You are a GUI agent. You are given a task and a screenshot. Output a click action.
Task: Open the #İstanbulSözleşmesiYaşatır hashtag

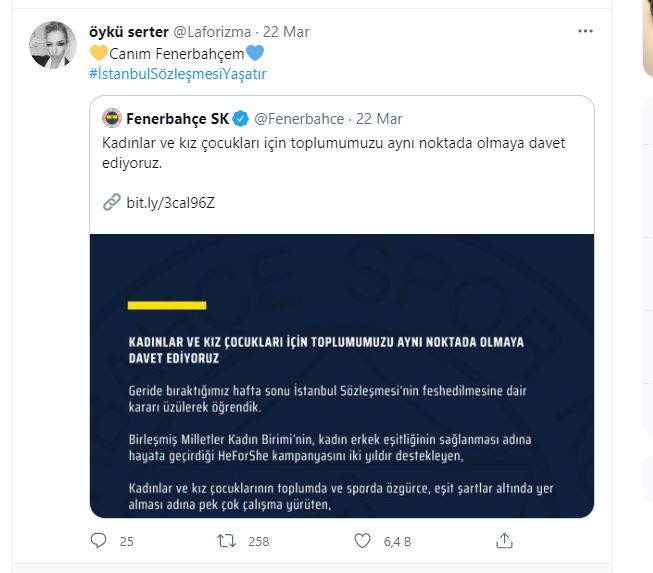(177, 74)
